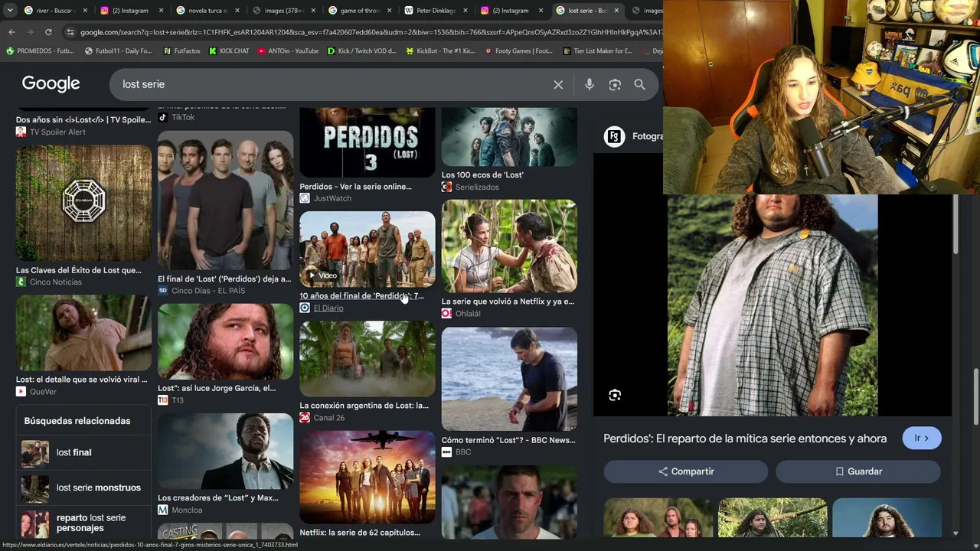Viewport: 980px width, 551px height.
Task: Select related search 'lost serie monstruos'
Action: [x=83, y=488]
